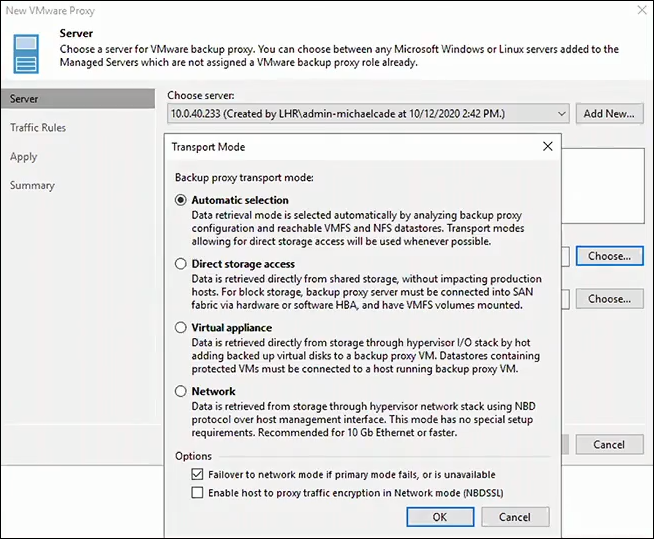This screenshot has height=539, width=654.
Task: Click the blue server icon in header
Action: pos(26,54)
